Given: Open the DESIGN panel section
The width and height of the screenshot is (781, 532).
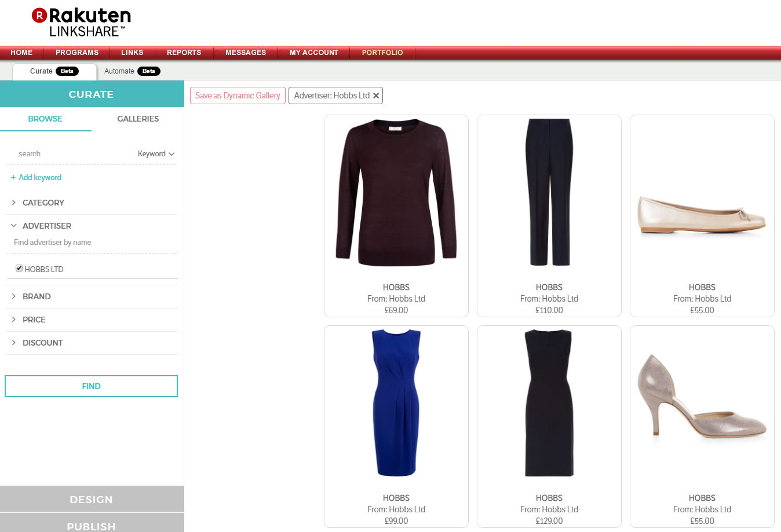Looking at the screenshot, I should tap(92, 500).
